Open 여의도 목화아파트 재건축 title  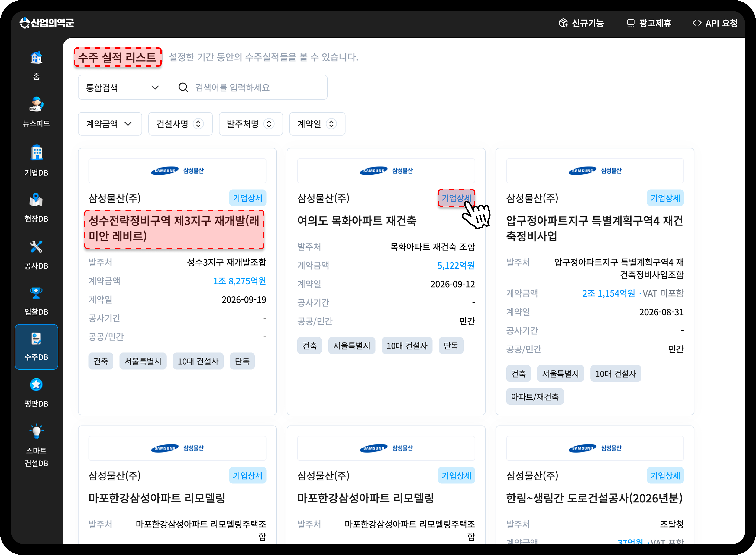pyautogui.click(x=357, y=221)
